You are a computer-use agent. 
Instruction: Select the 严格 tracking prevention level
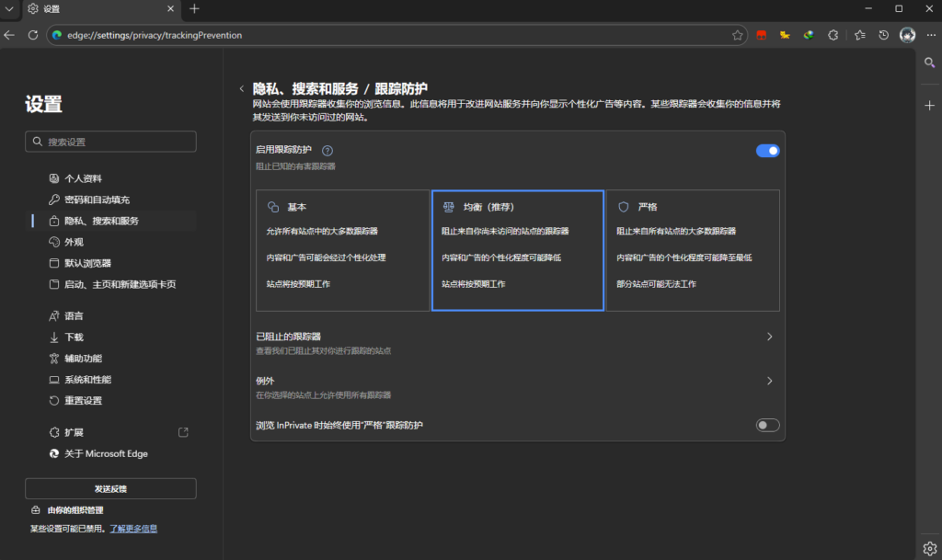(693, 250)
